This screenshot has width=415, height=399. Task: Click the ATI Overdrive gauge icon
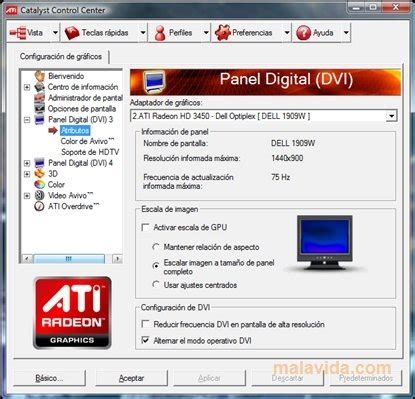[40, 206]
